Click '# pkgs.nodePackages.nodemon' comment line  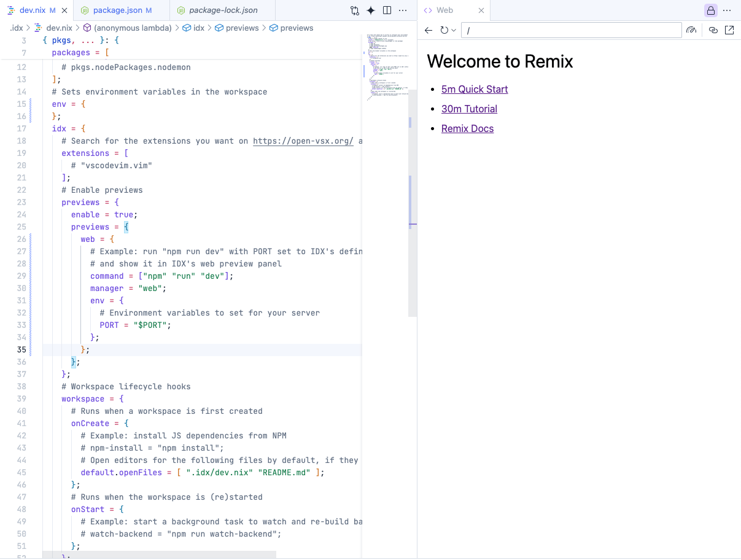coord(126,67)
